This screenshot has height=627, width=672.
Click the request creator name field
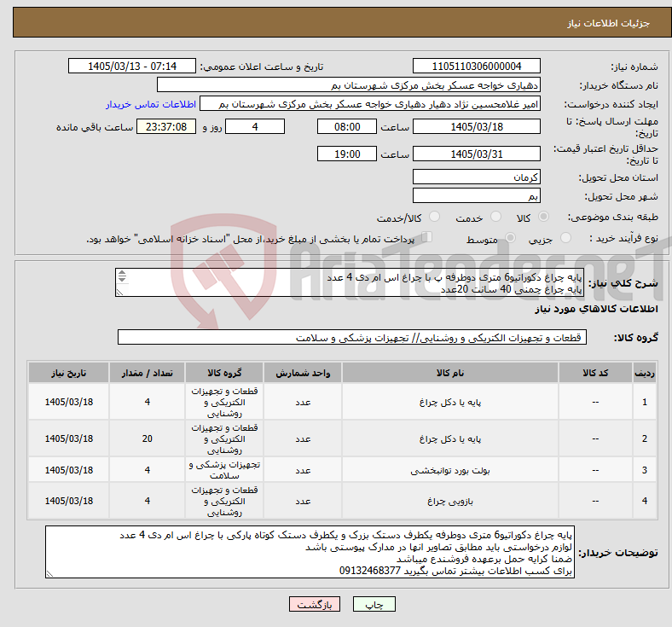coord(370,104)
